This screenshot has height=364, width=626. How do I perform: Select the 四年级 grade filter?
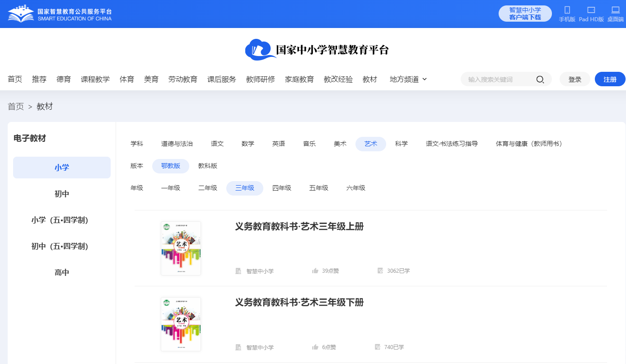pyautogui.click(x=282, y=188)
